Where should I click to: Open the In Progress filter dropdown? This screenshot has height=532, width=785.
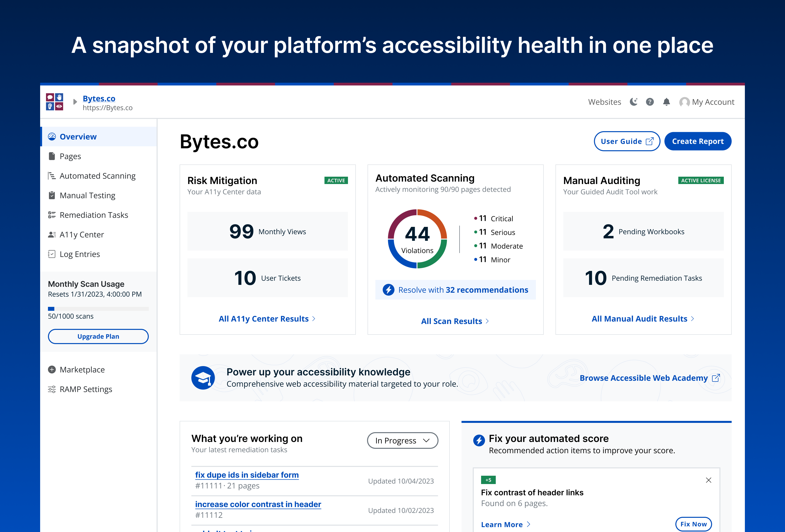(x=402, y=440)
